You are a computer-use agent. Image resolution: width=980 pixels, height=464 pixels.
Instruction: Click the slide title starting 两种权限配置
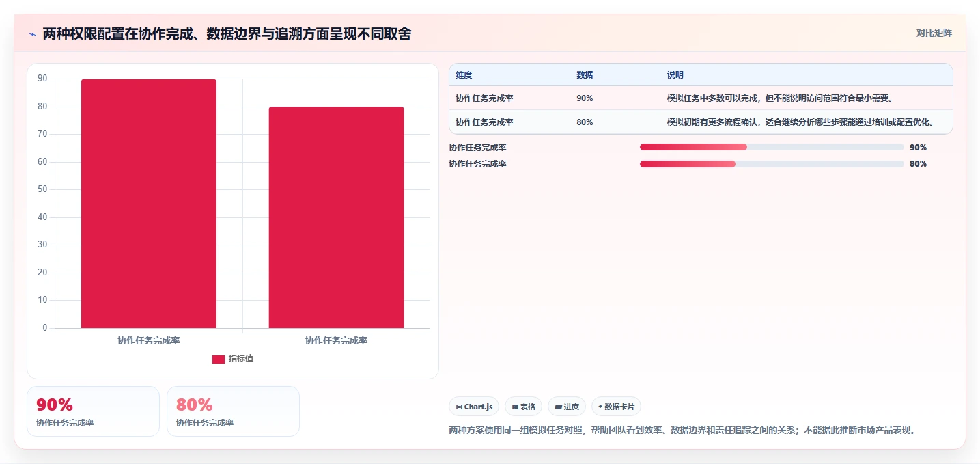pos(227,34)
